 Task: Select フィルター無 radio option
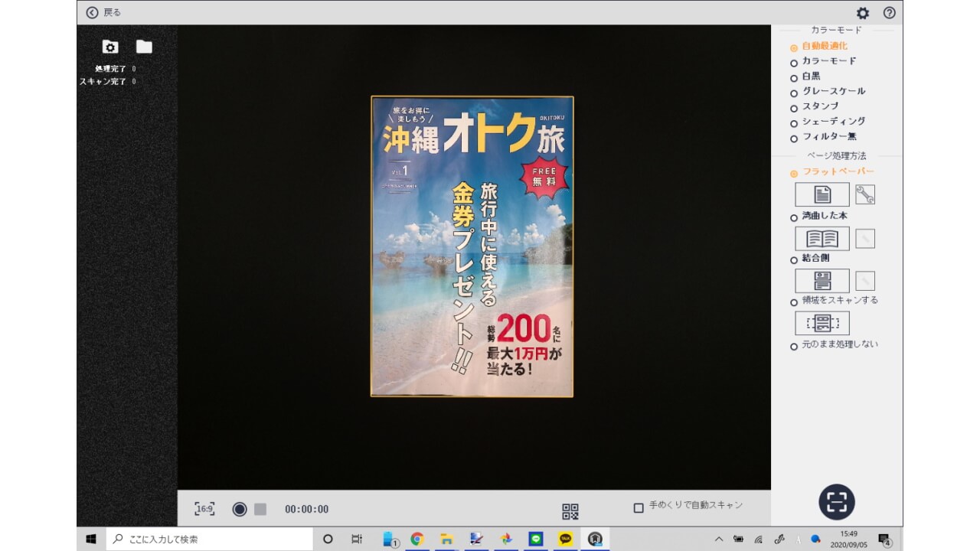click(x=794, y=138)
